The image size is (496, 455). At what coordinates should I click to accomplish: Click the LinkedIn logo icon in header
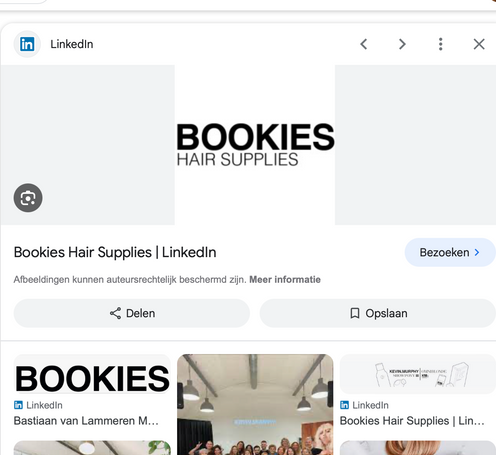click(x=27, y=44)
